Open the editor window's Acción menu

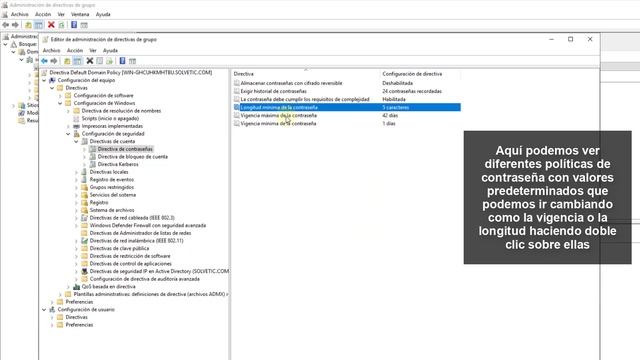(x=75, y=50)
